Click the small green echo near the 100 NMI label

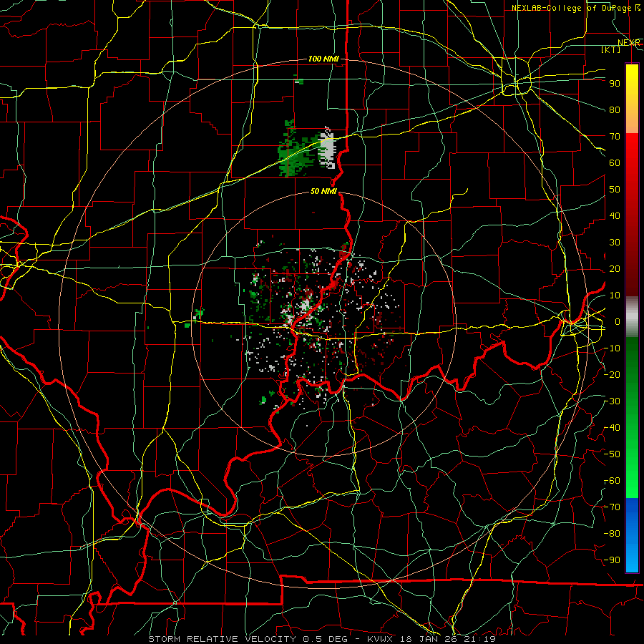click(299, 81)
